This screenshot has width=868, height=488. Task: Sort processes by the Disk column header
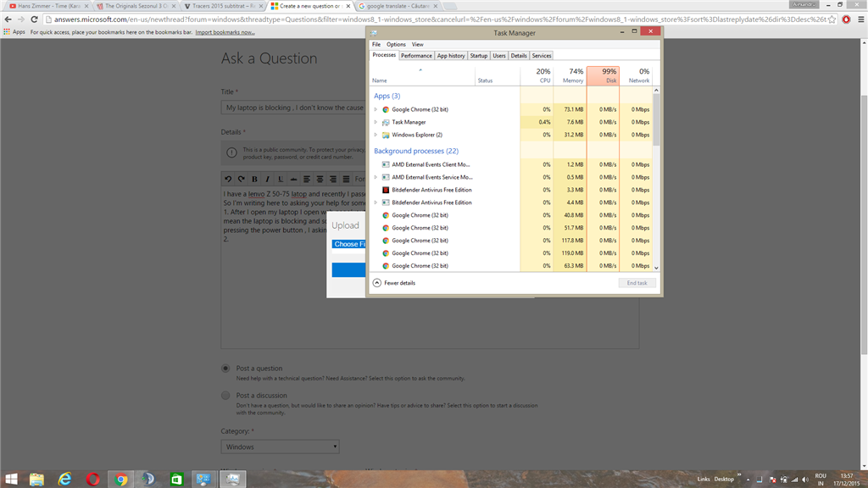[603, 75]
